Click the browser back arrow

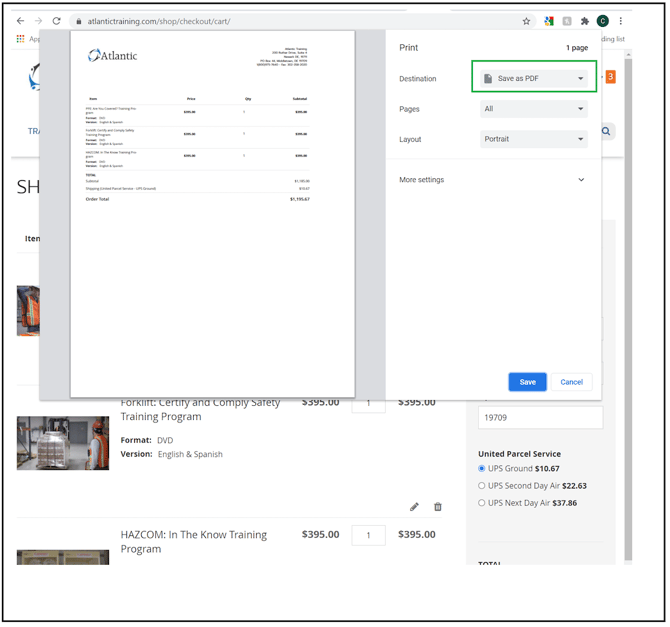tap(20, 21)
